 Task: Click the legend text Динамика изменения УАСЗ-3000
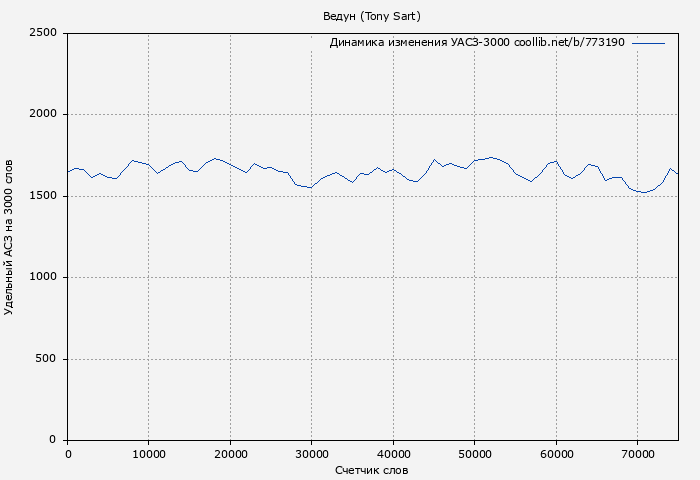pyautogui.click(x=419, y=43)
